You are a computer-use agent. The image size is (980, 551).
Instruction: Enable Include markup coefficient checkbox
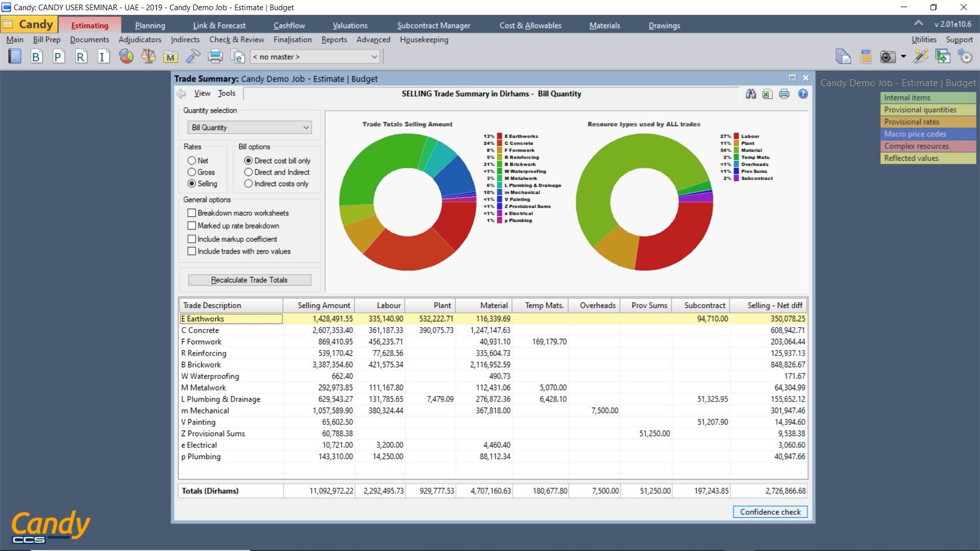(x=192, y=239)
